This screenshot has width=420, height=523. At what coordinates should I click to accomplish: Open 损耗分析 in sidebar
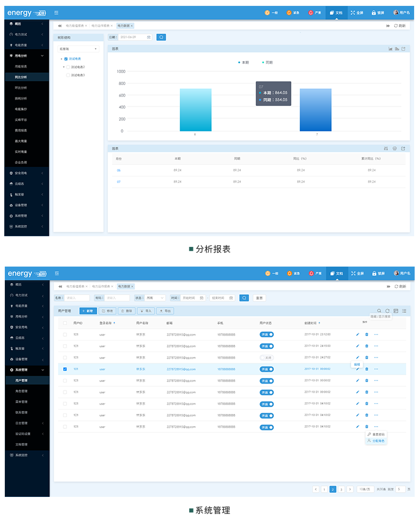(x=21, y=98)
